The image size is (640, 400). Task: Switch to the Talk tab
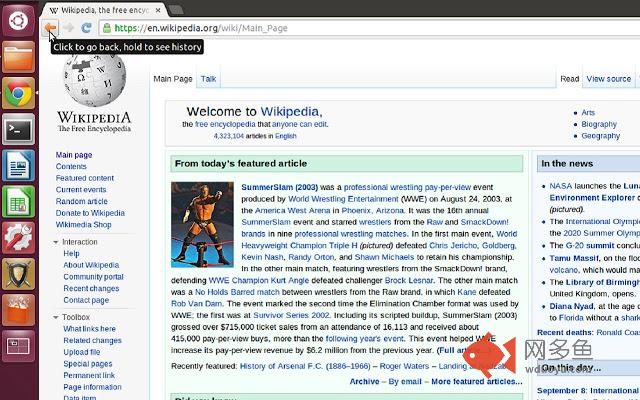(x=208, y=79)
